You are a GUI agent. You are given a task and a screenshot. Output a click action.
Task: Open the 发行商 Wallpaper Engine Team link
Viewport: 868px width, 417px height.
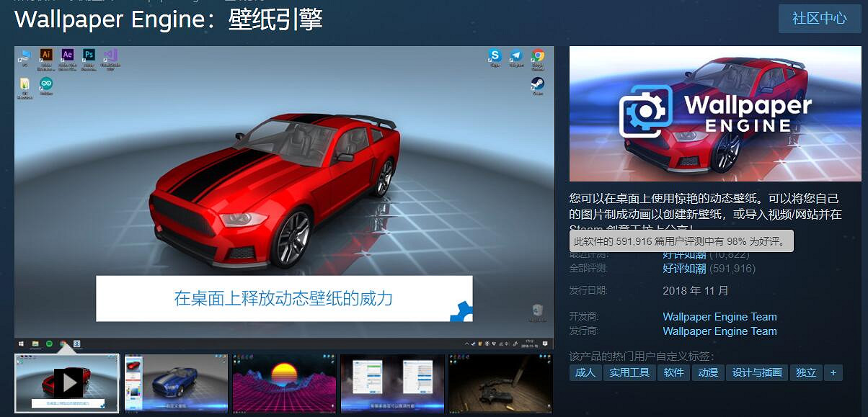719,331
